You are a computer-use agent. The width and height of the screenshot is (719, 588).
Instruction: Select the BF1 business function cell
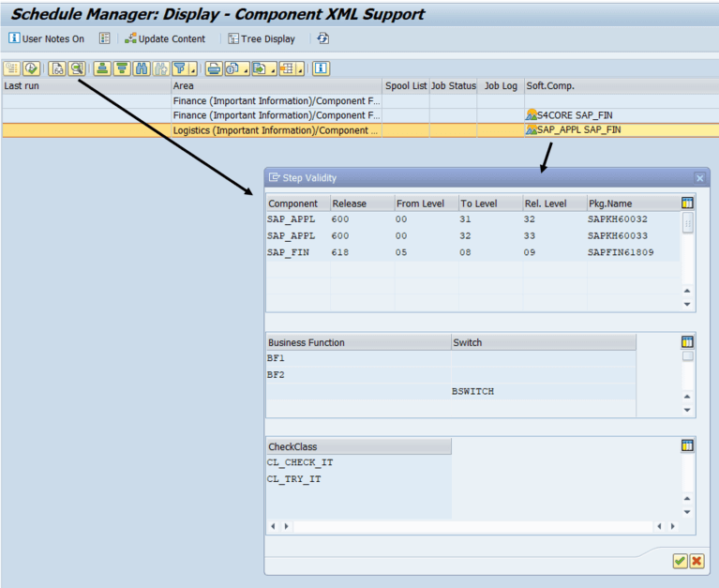[x=359, y=358]
